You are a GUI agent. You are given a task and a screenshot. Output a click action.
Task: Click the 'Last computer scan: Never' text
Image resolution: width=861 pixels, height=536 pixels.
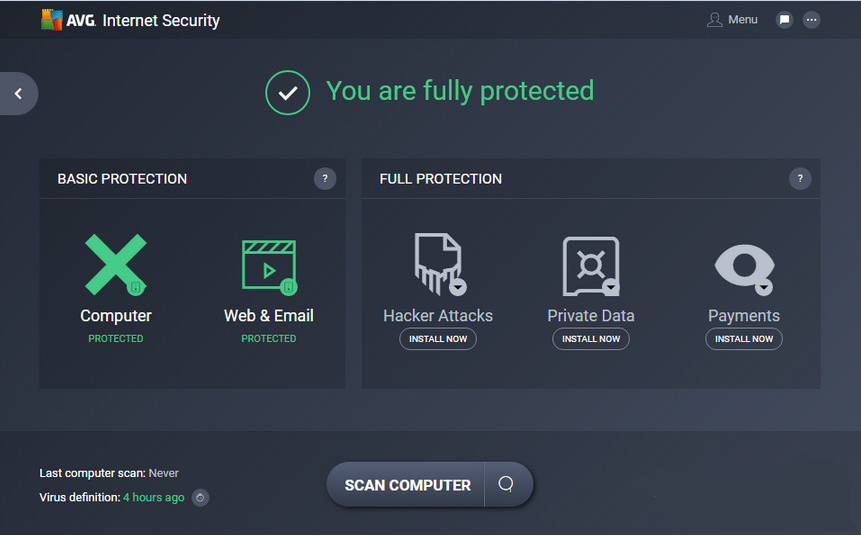(x=109, y=473)
